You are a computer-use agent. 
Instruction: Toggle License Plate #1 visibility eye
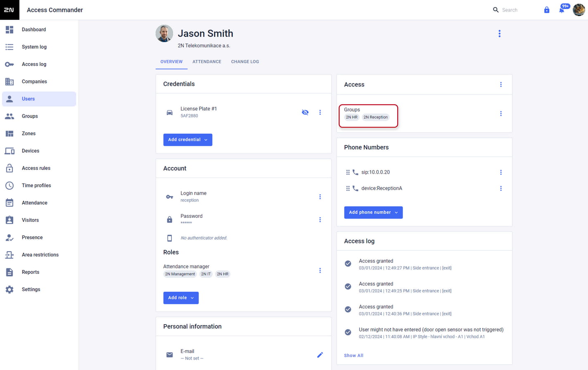(x=305, y=112)
